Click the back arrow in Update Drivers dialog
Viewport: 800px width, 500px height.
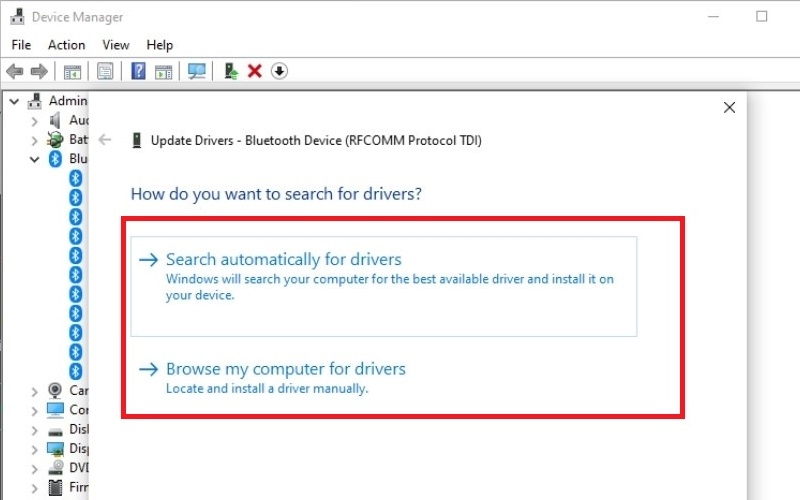tap(105, 141)
